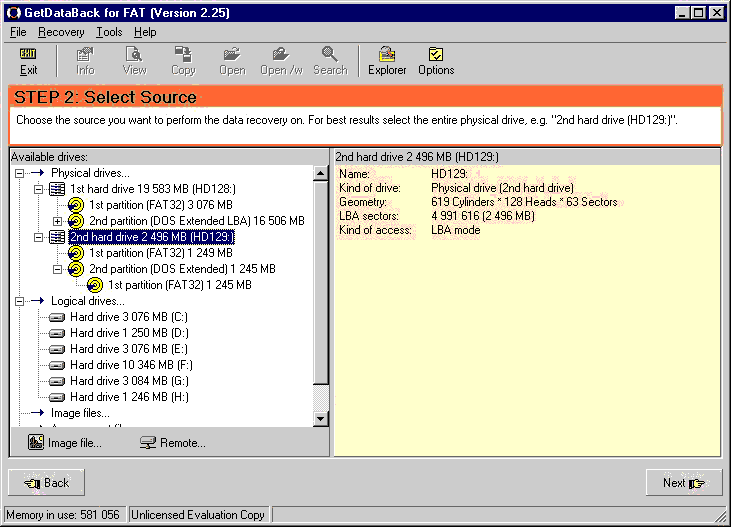
Task: Open the Help menu
Action: (x=145, y=32)
